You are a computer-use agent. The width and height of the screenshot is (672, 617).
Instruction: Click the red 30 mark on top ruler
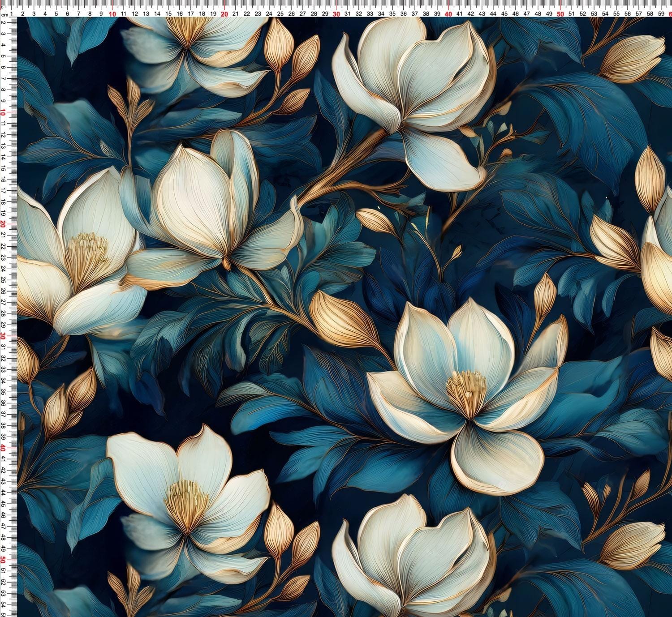point(336,14)
